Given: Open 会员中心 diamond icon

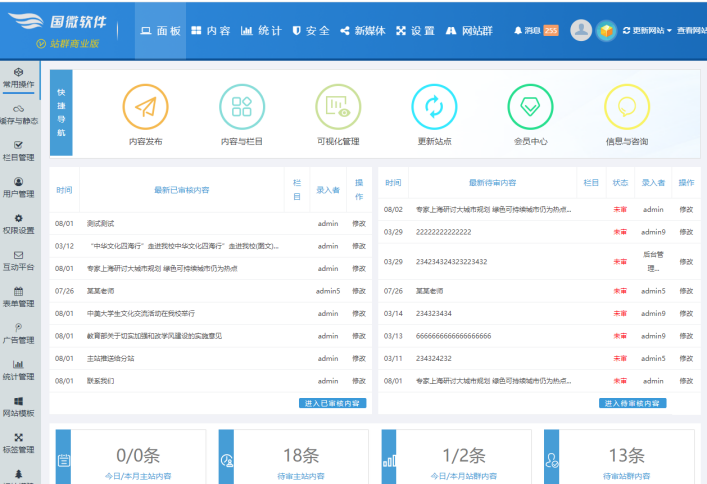Looking at the screenshot, I should coord(530,108).
